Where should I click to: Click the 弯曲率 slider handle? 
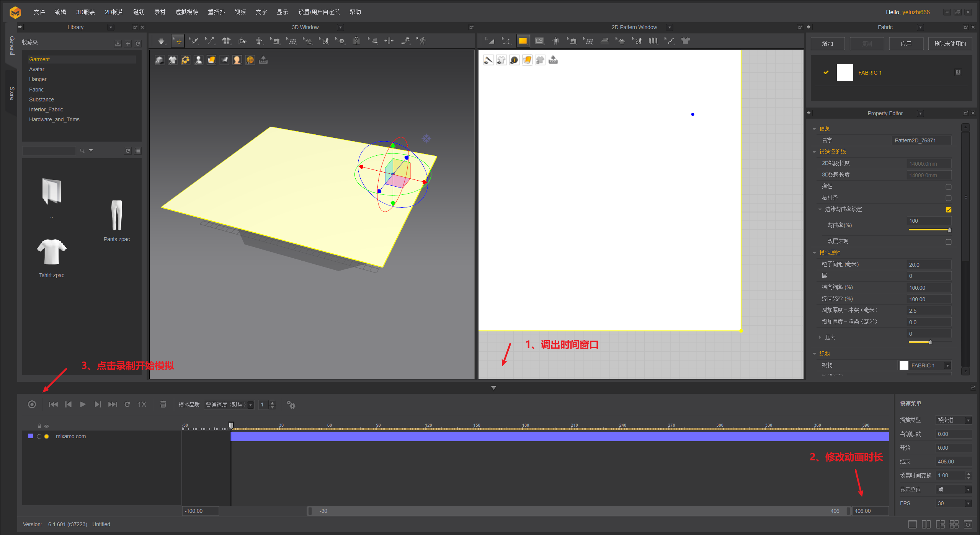pos(949,230)
